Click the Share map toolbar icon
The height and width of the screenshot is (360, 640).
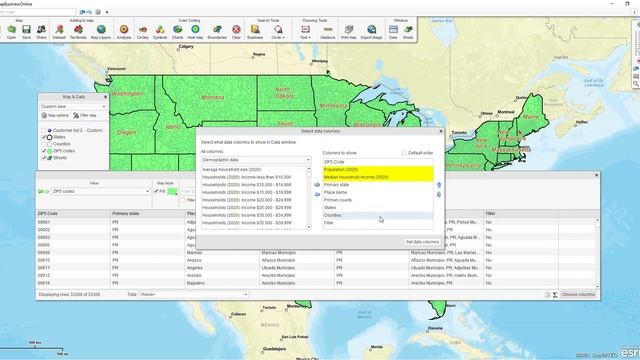pos(41,32)
